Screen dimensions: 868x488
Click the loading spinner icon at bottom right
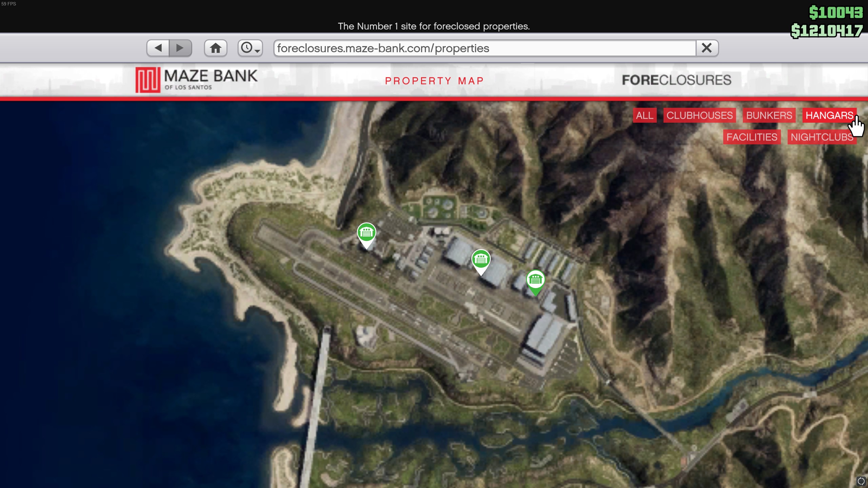tap(861, 481)
